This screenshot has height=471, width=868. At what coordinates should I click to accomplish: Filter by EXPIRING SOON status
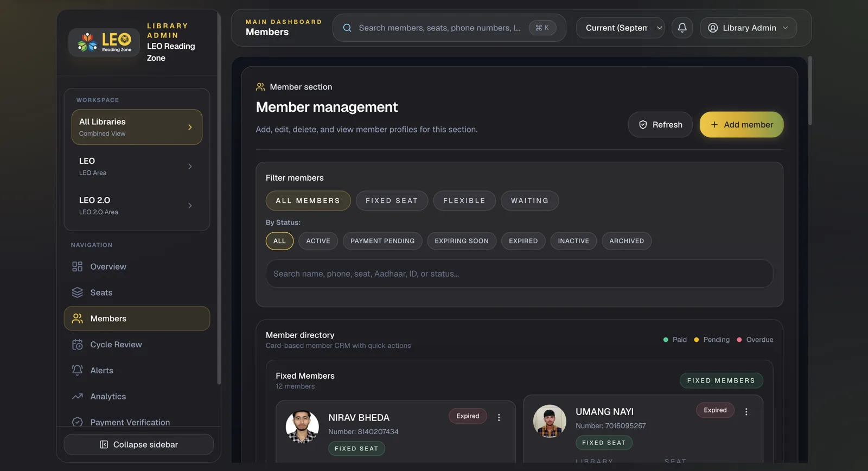pos(462,241)
